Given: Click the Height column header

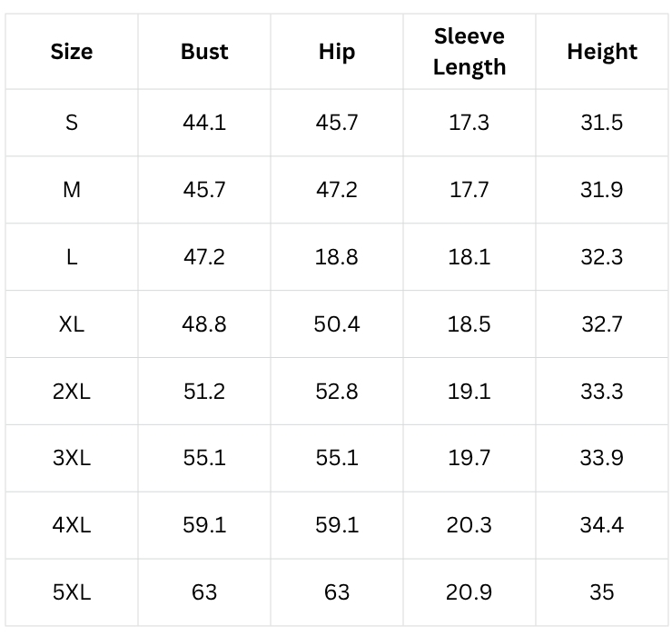Looking at the screenshot, I should (x=602, y=52).
